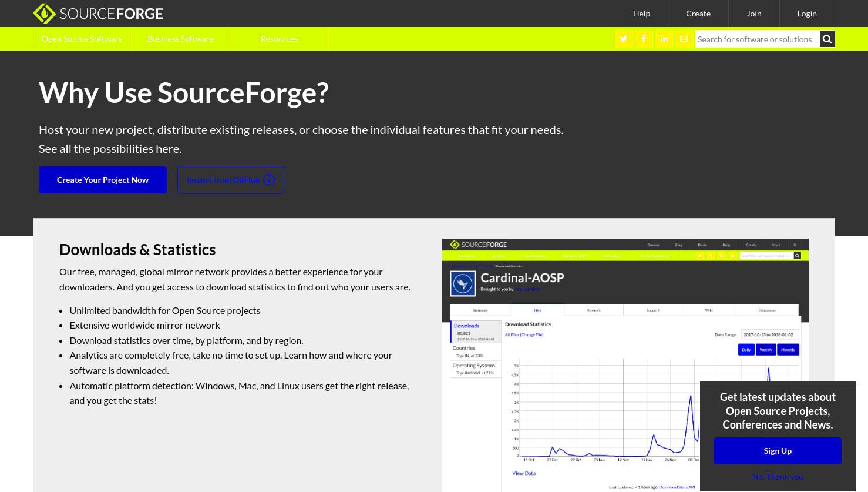Viewport: 868px width, 492px height.
Task: Click 'Unlimited bandwidth for Open Source projects'
Action: [165, 310]
